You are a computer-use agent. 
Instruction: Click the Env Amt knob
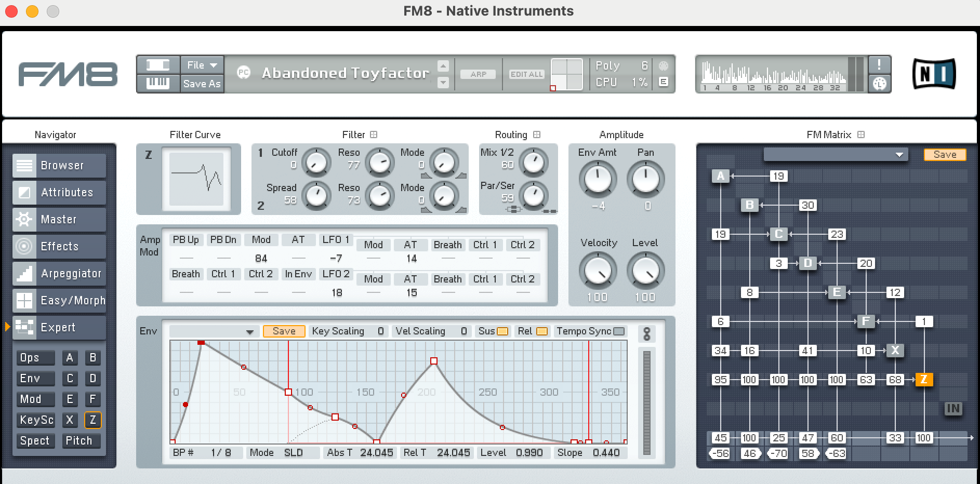click(x=598, y=179)
